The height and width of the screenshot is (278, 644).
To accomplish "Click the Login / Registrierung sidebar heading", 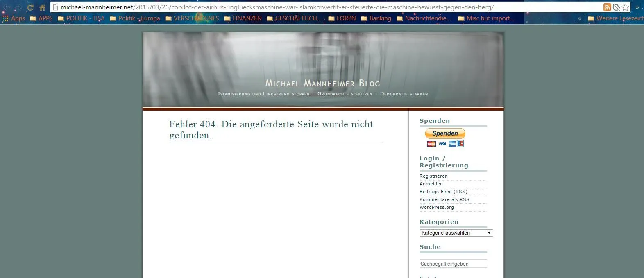I will tap(444, 162).
